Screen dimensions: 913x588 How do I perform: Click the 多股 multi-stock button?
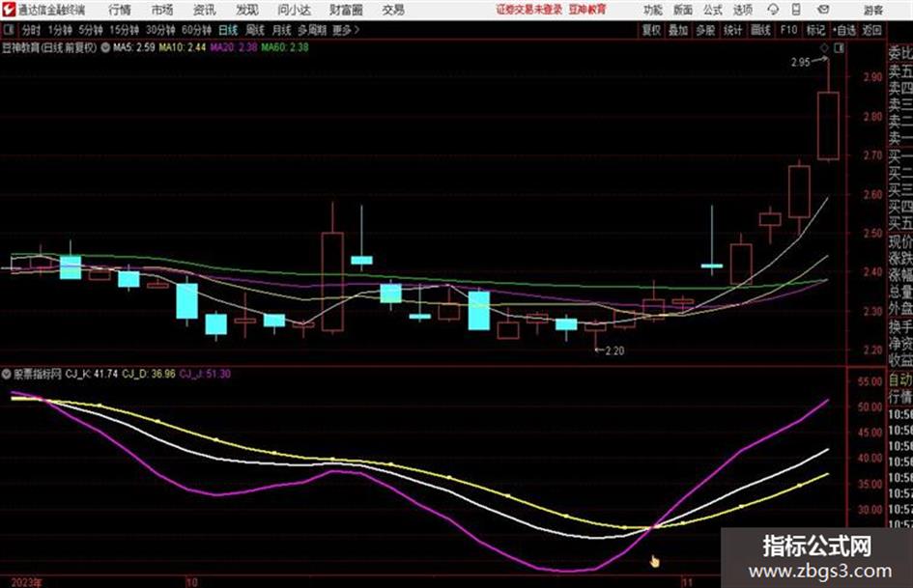(705, 30)
